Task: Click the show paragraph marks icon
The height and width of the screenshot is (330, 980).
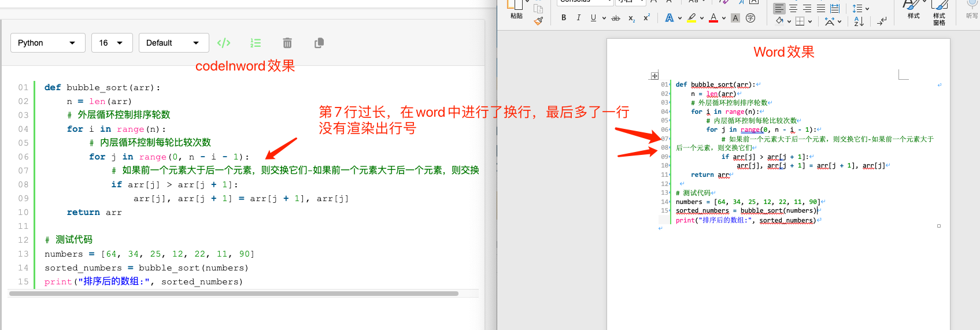Action: [x=882, y=21]
